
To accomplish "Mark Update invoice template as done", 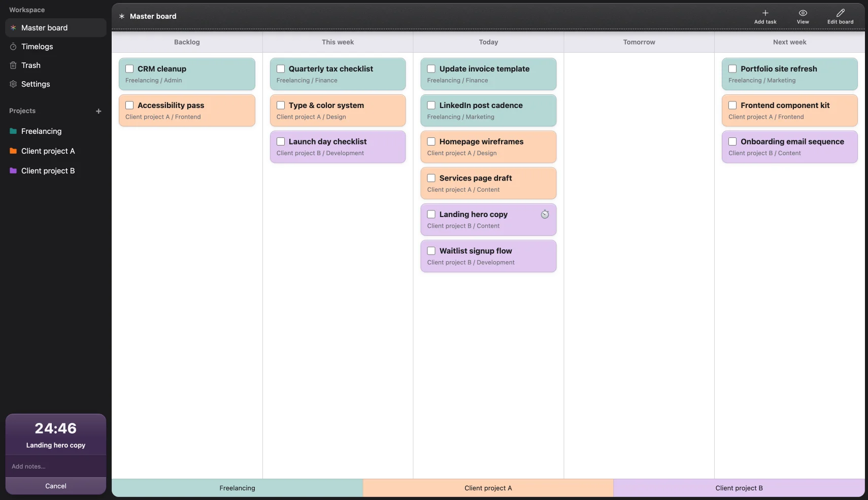I will pyautogui.click(x=431, y=69).
